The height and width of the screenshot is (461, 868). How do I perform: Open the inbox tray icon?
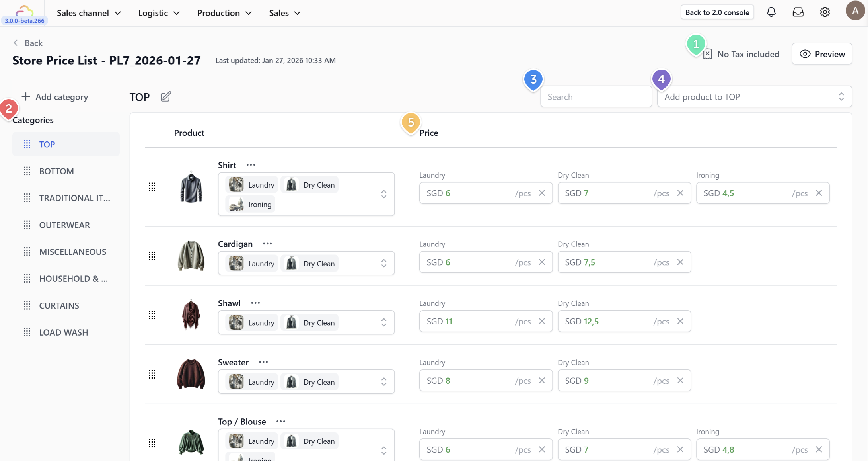798,12
